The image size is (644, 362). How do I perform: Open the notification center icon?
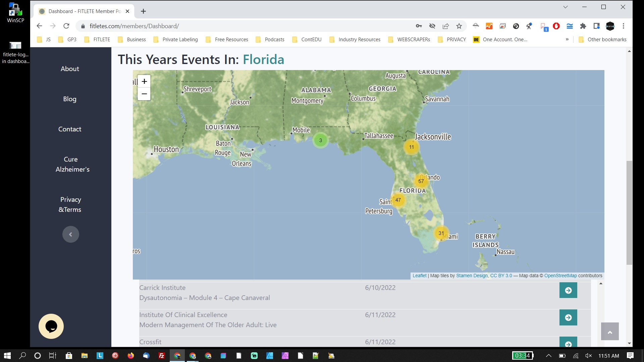tap(630, 356)
